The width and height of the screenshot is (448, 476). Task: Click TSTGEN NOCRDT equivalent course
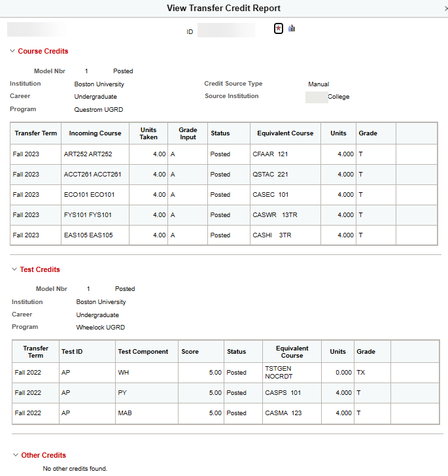pyautogui.click(x=279, y=373)
